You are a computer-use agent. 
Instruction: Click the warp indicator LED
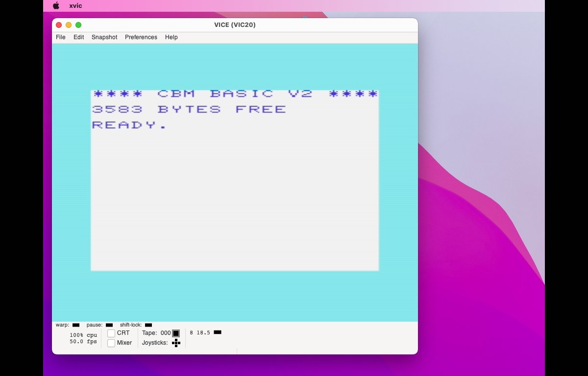pos(76,325)
